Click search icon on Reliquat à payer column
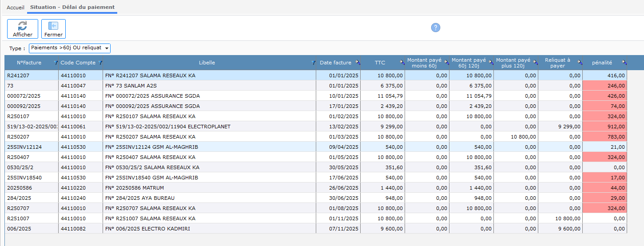The image size is (644, 246). [580, 63]
